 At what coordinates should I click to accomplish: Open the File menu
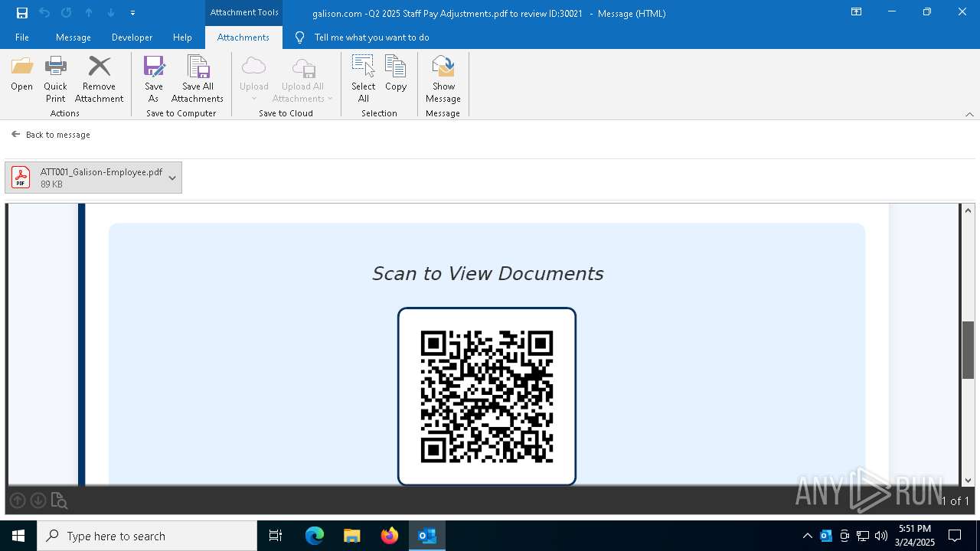[22, 37]
